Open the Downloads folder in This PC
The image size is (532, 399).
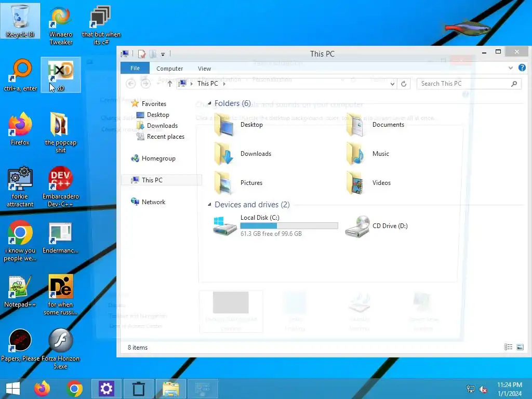[243, 154]
